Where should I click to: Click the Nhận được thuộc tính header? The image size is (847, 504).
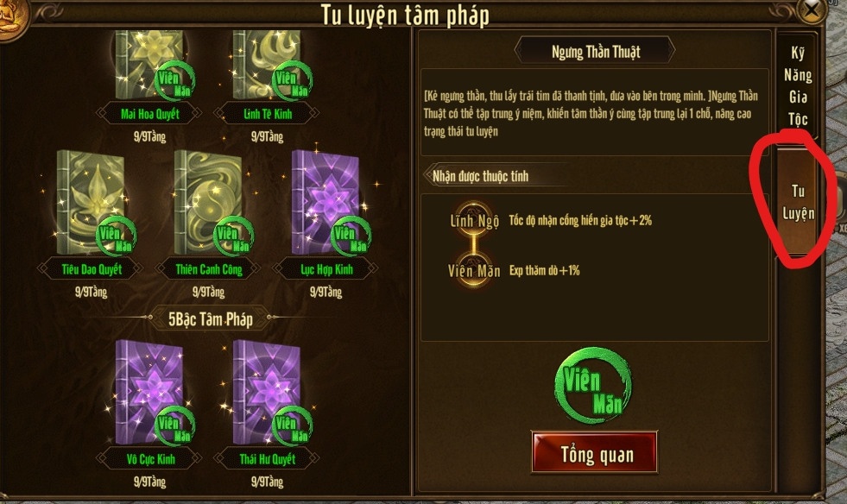(x=480, y=175)
